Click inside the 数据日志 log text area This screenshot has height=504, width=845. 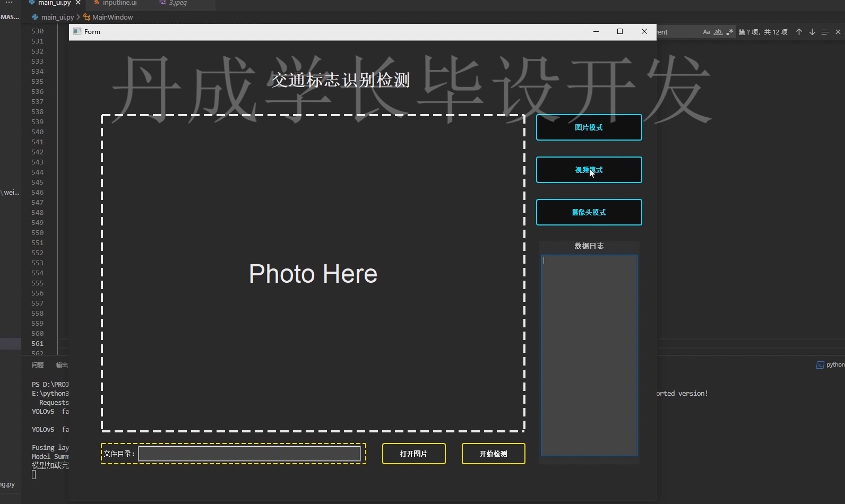click(589, 355)
